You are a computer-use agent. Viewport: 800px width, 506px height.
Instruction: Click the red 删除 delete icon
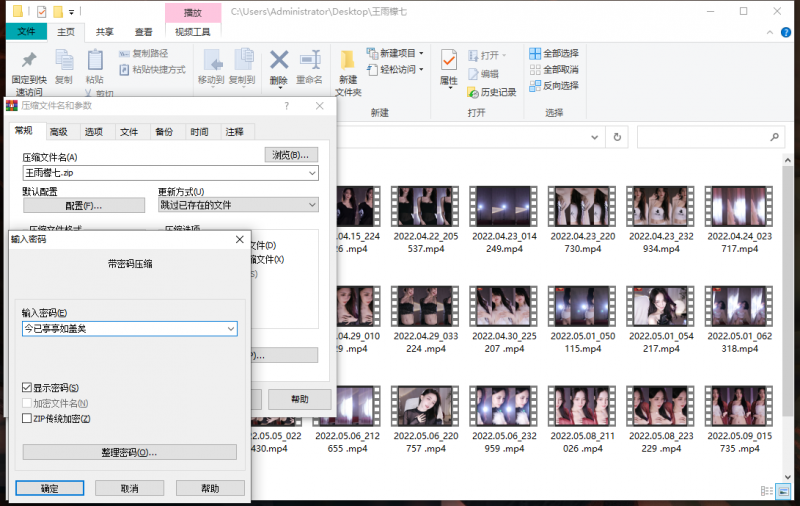click(279, 60)
